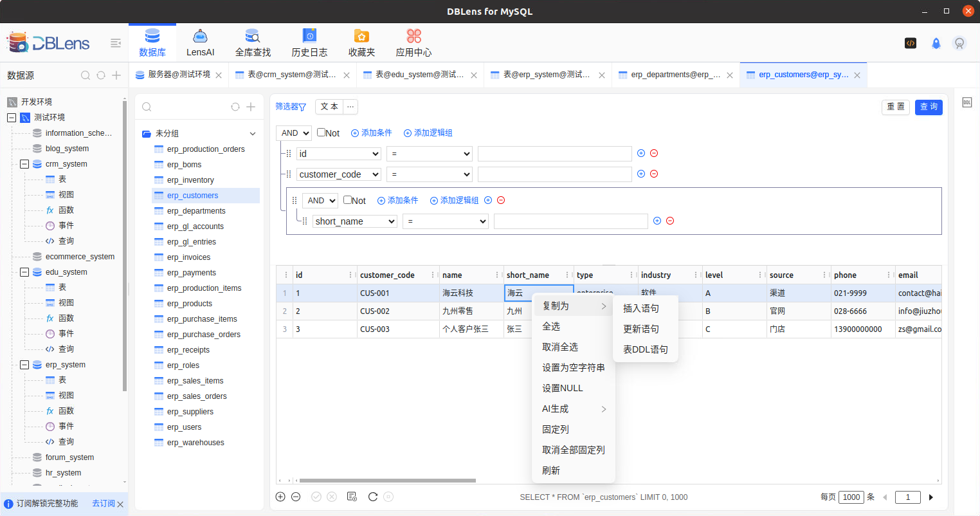Screen dimensions: 980x516
Task: Open the 应用中心 app center
Action: (x=413, y=43)
